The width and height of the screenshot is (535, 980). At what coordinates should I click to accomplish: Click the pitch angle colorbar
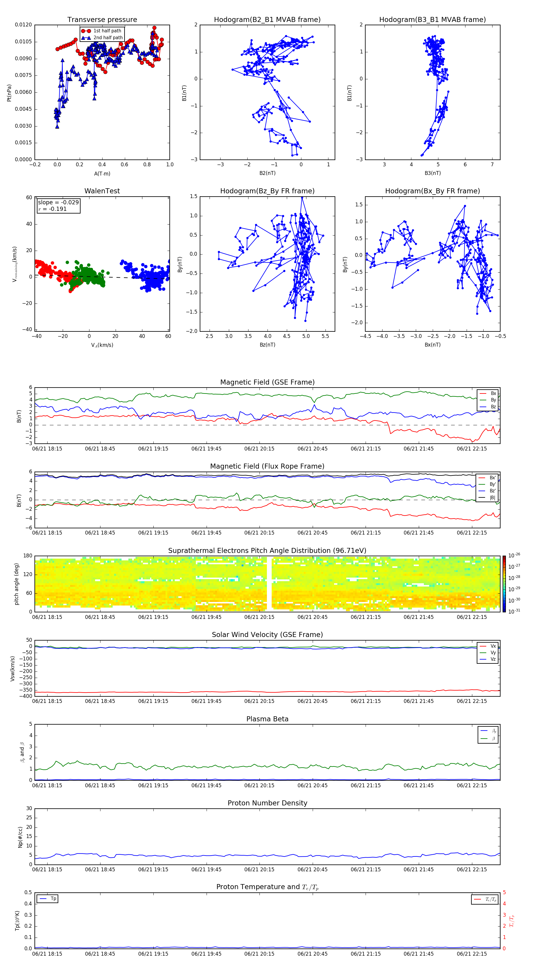point(504,584)
